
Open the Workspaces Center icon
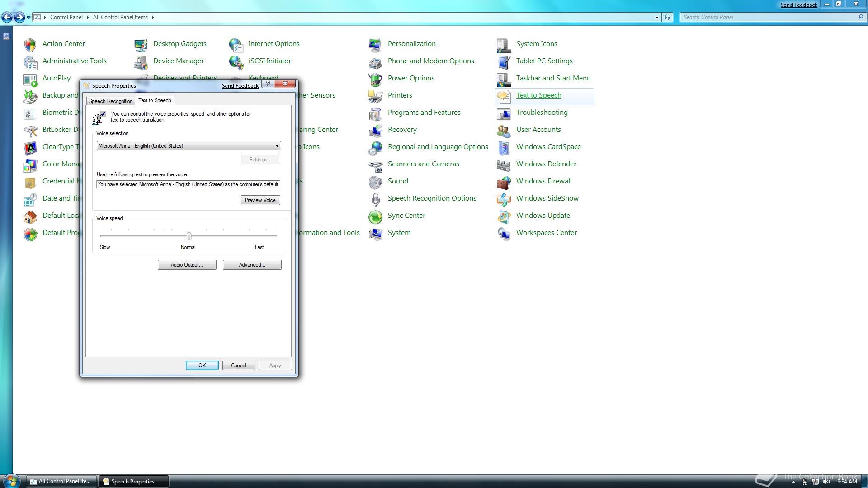pos(504,234)
